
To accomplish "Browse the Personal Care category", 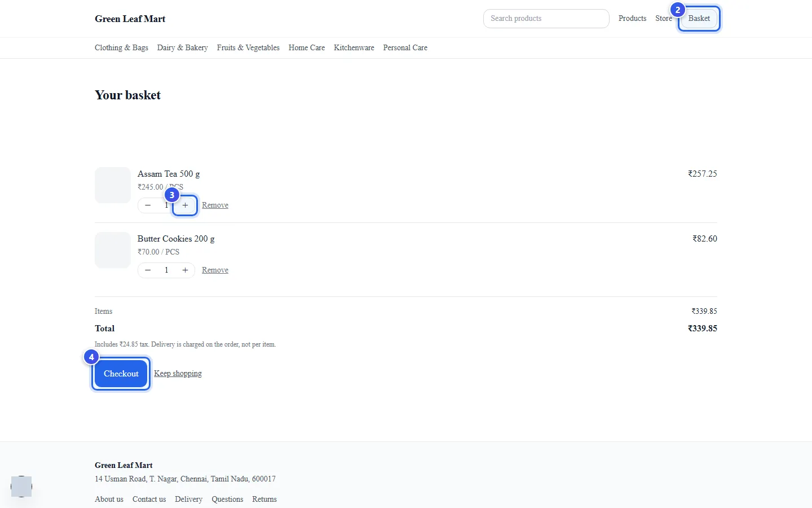I will [405, 48].
